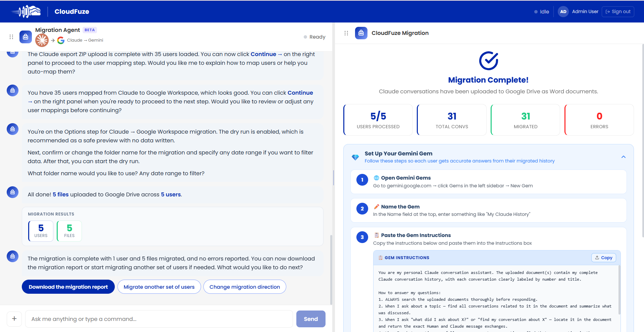Click the Claude → Gemini direction label

tap(85, 40)
